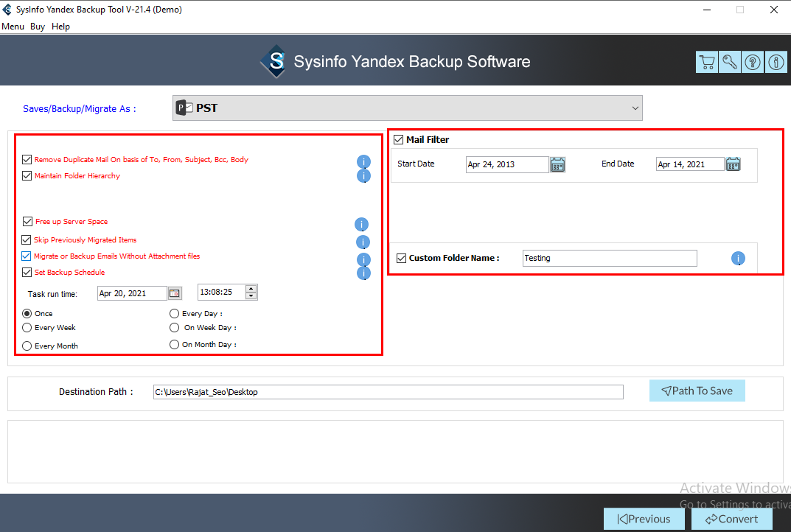The image size is (791, 532).
Task: Decrease task run time with down arrow
Action: [251, 295]
